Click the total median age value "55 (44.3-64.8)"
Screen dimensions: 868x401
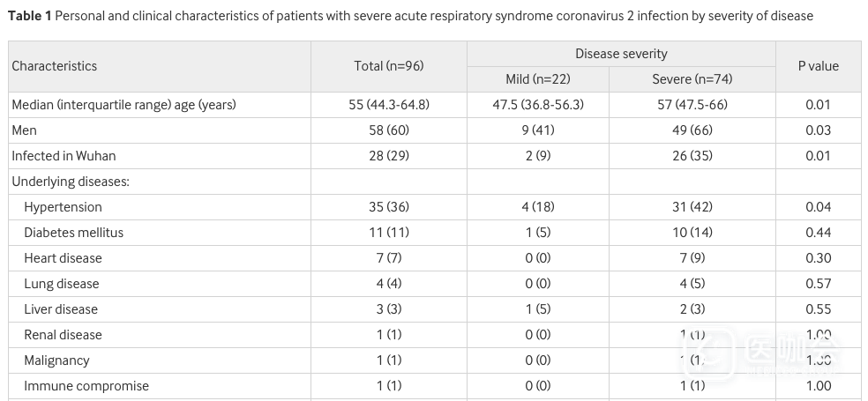tap(389, 105)
